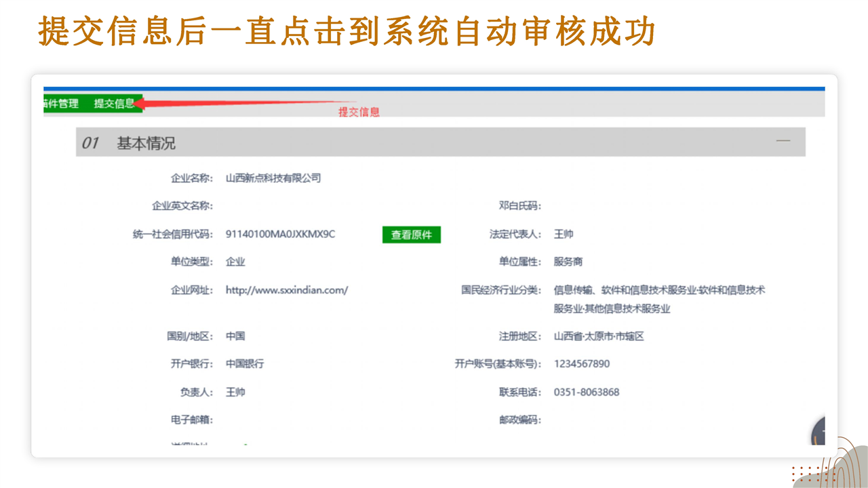
Task: Click the bank account number 1234567890
Action: (x=582, y=364)
